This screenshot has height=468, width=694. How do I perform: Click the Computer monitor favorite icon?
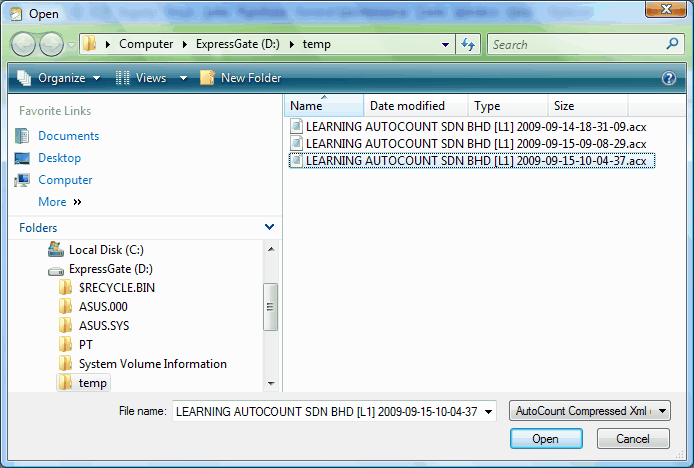(22, 180)
